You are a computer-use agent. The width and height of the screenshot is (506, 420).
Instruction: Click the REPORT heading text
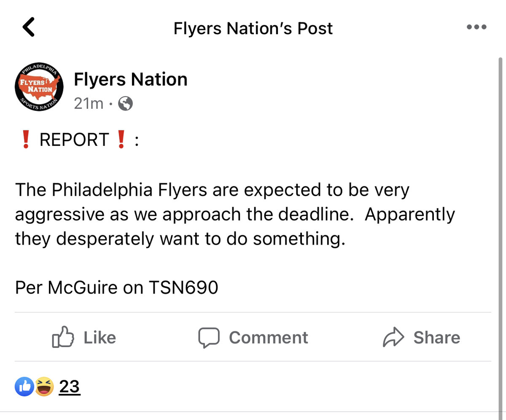pos(74,140)
